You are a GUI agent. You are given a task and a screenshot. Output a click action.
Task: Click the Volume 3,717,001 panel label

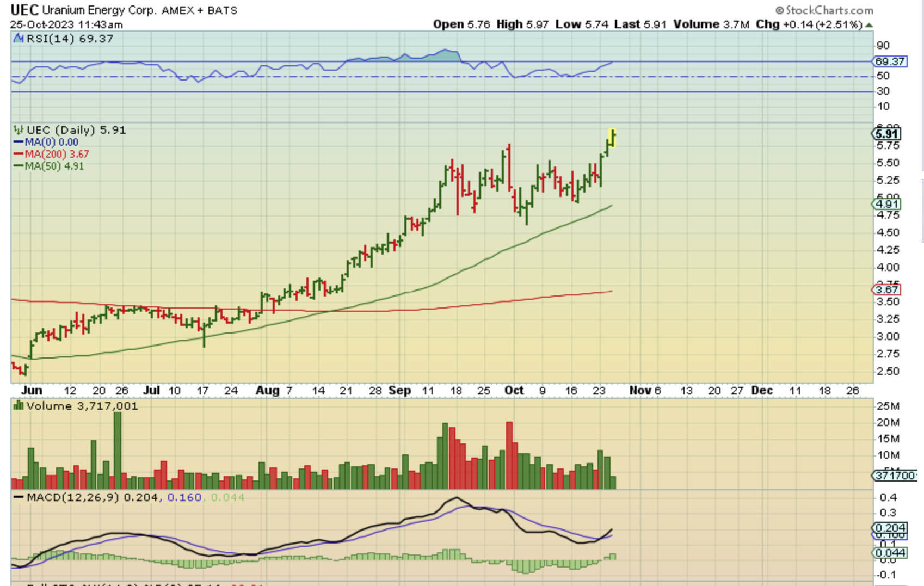click(x=82, y=406)
